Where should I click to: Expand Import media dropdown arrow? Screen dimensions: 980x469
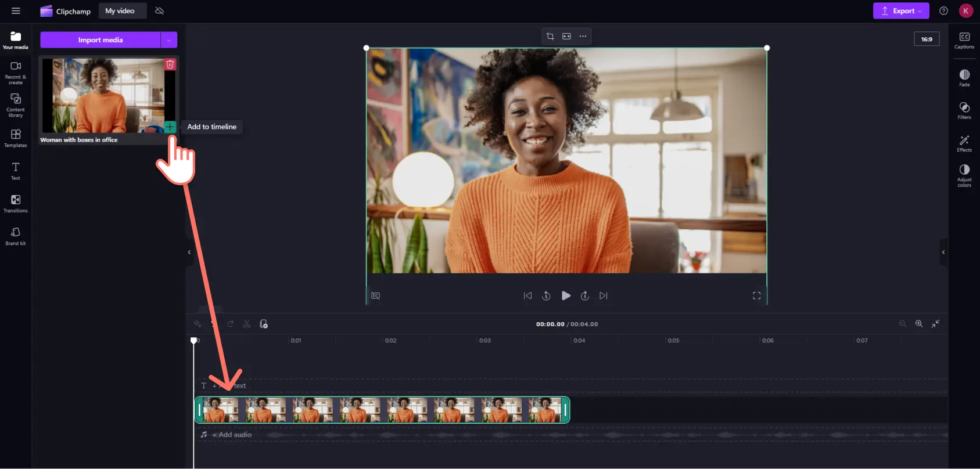pyautogui.click(x=169, y=40)
